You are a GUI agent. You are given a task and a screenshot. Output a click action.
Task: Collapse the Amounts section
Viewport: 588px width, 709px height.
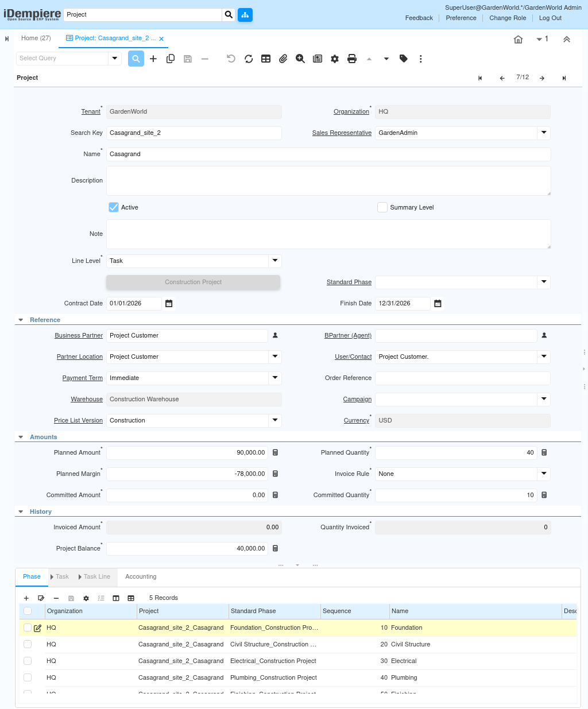point(21,437)
